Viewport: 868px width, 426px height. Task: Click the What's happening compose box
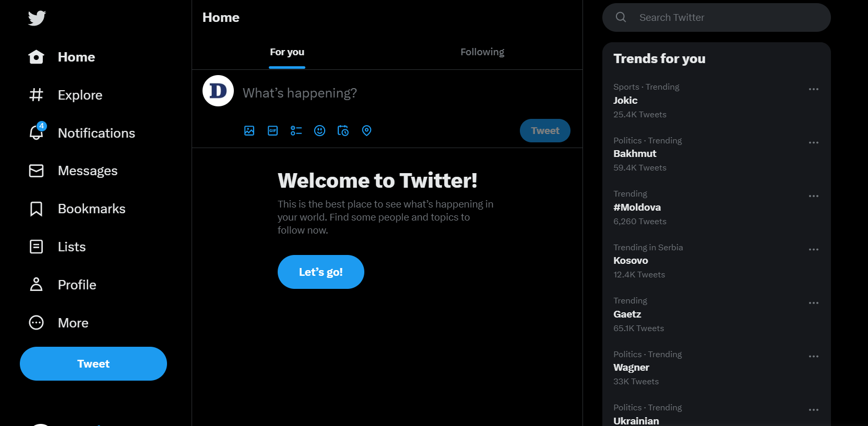[x=402, y=93]
